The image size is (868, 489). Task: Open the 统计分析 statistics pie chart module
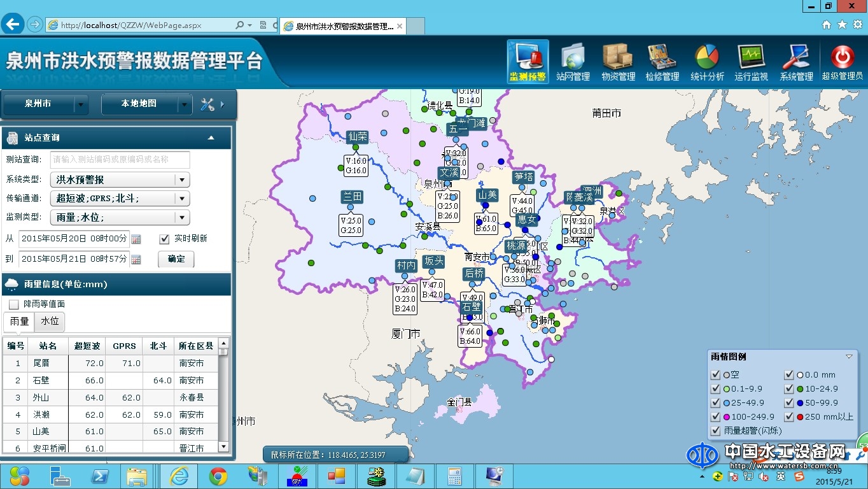tap(706, 61)
